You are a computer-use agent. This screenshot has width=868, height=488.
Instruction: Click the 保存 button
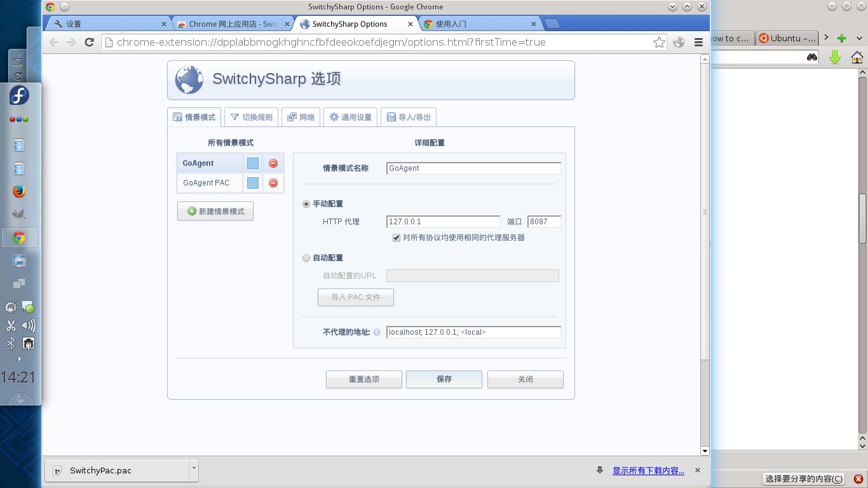click(x=444, y=379)
